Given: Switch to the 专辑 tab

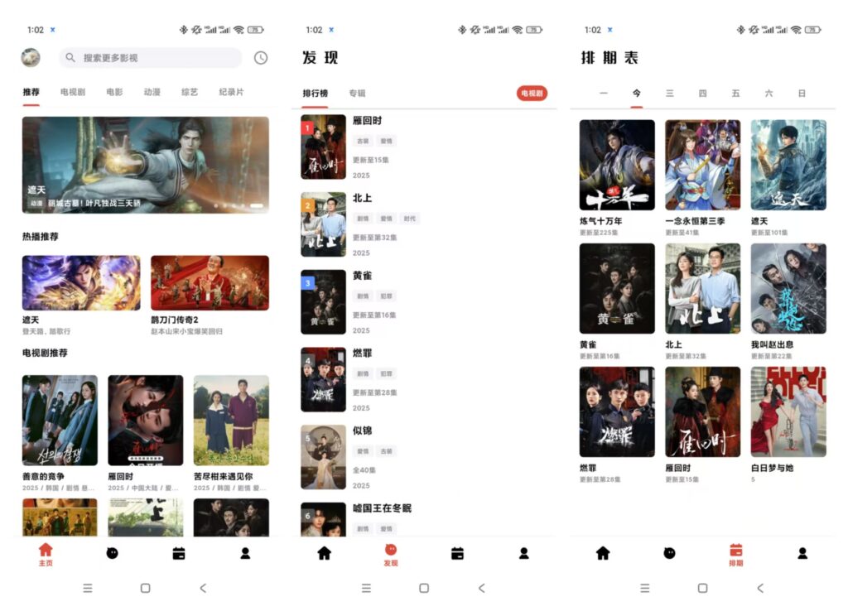Looking at the screenshot, I should (x=357, y=93).
